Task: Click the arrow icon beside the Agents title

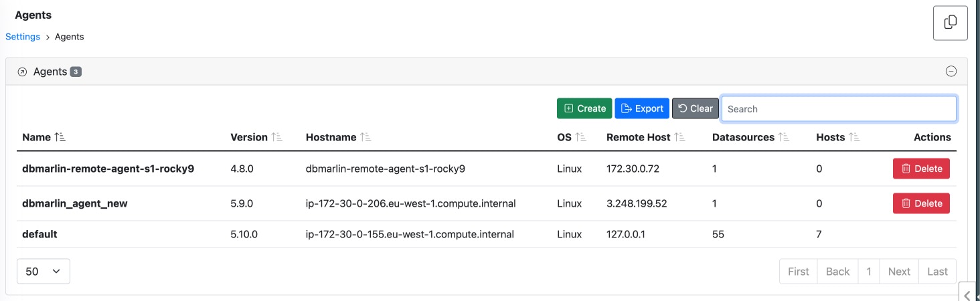Action: tap(22, 72)
